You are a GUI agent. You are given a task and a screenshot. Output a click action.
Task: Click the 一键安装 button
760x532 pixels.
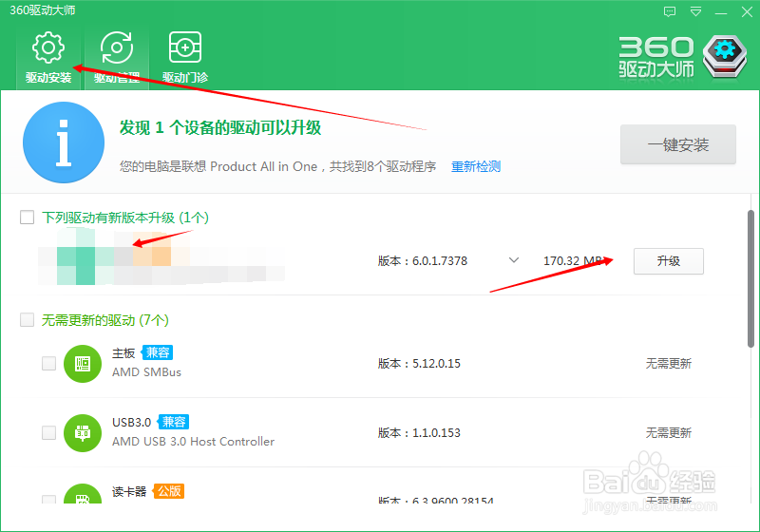pos(678,144)
